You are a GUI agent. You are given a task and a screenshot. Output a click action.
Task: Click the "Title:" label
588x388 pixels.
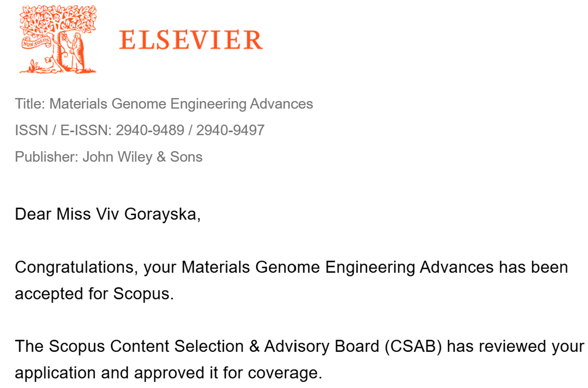point(30,104)
